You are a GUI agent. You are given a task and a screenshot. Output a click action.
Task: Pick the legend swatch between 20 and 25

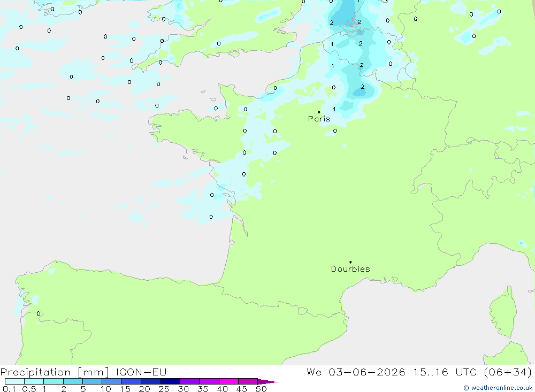tap(150, 381)
